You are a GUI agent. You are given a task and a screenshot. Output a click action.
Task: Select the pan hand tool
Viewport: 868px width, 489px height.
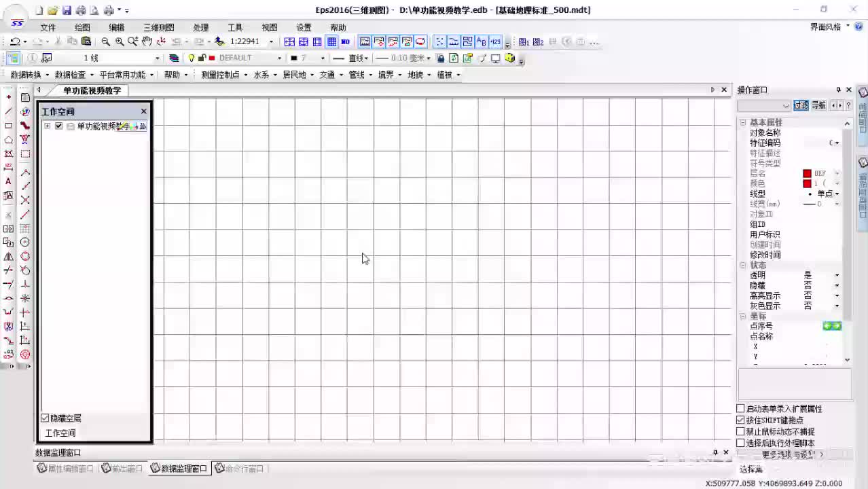coord(147,41)
